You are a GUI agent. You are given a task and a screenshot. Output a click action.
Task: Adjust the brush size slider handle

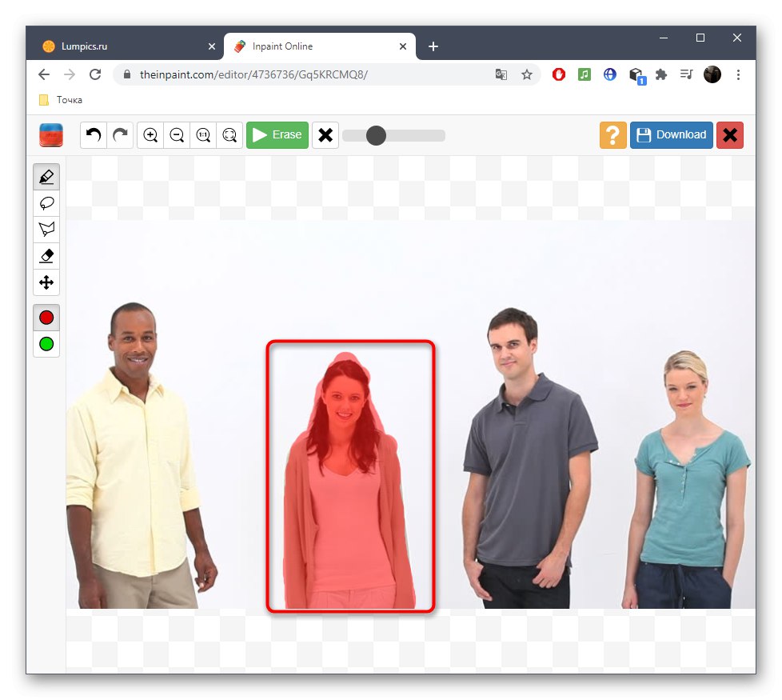(x=376, y=135)
